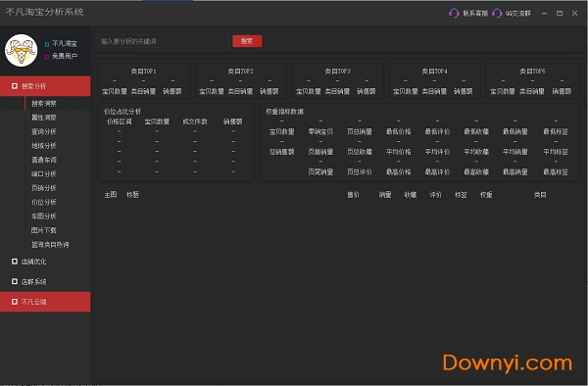Screen dimensions: 588x386
Task: Open the 不凡云端 sidebar section
Action: 45,302
